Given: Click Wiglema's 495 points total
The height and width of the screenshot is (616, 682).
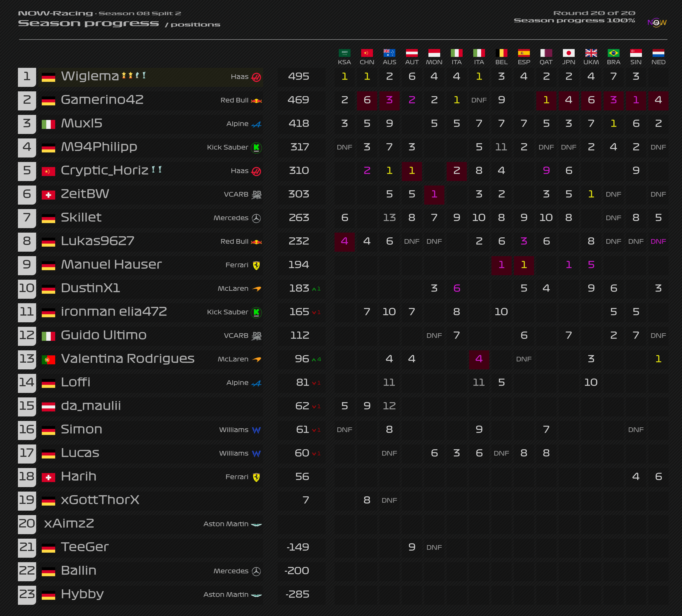Looking at the screenshot, I should point(298,77).
